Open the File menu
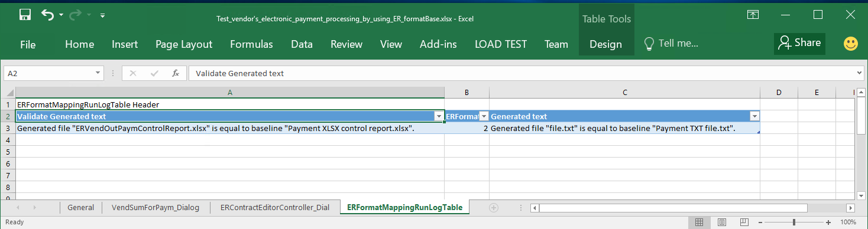This screenshot has width=868, height=229. pos(28,44)
